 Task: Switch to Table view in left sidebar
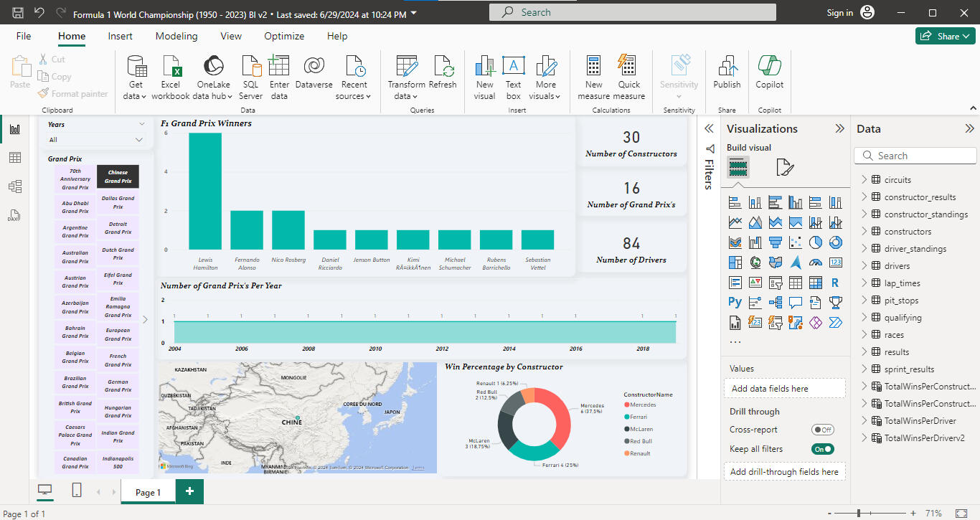coord(14,158)
